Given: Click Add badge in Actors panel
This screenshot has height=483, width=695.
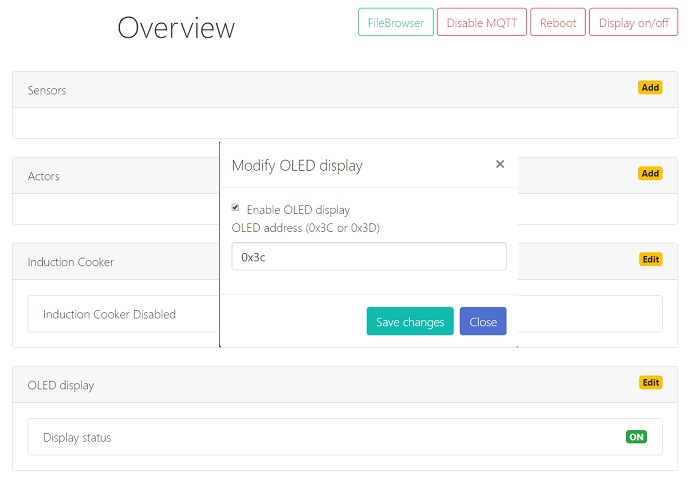Looking at the screenshot, I should coord(650,174).
